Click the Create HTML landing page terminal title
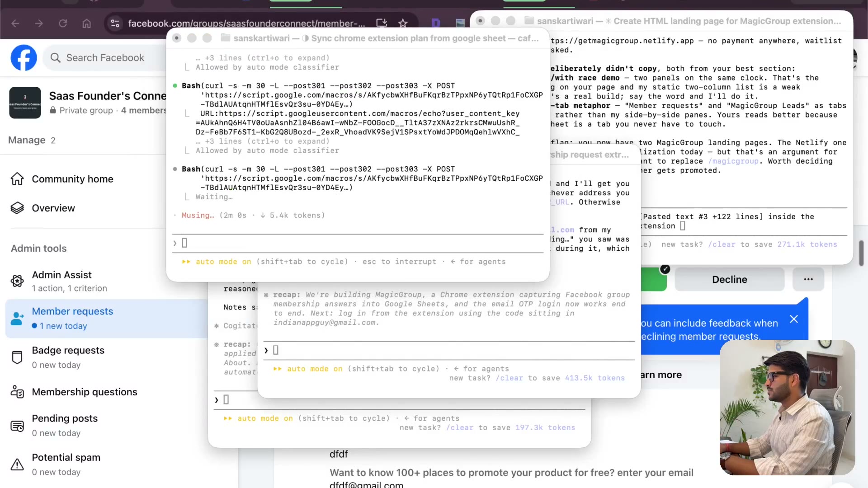Viewport: 868px width, 488px height. (x=689, y=21)
